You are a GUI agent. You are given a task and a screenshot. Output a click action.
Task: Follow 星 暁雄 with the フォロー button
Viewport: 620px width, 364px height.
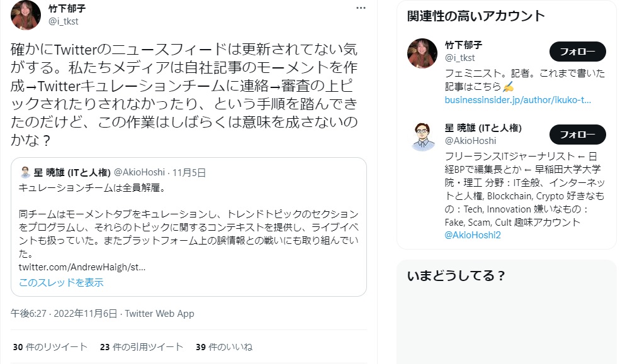click(x=577, y=135)
